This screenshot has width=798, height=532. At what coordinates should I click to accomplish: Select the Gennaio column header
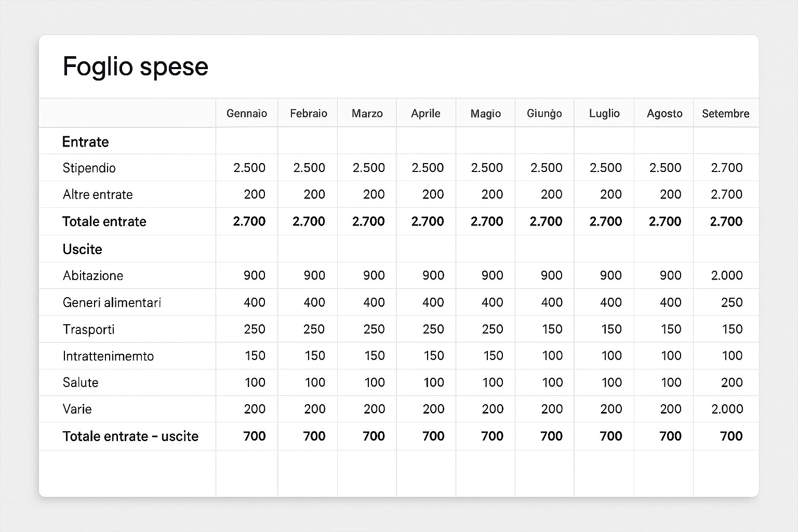[246, 113]
